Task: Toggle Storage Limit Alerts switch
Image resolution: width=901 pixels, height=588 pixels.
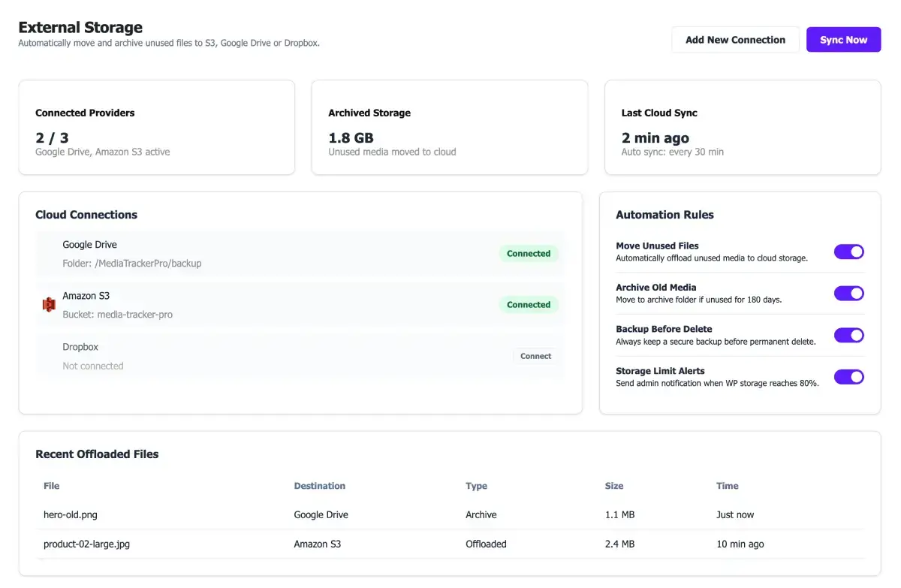Action: point(849,377)
